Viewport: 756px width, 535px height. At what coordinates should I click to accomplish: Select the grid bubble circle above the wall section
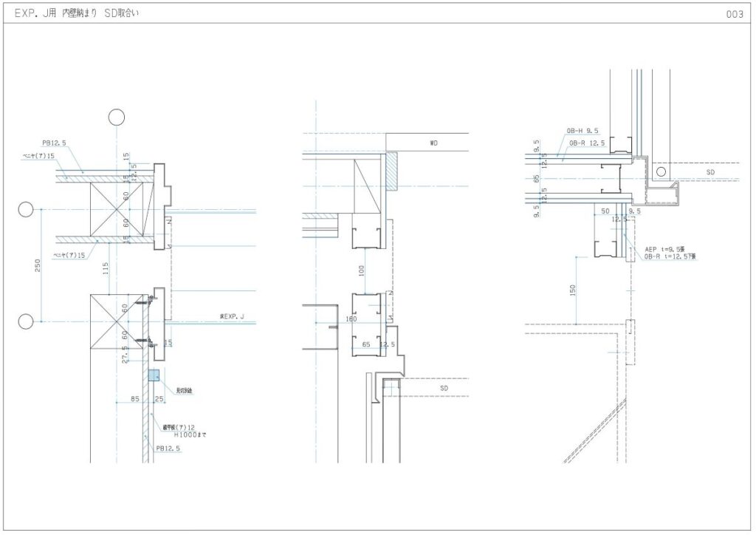(x=117, y=117)
